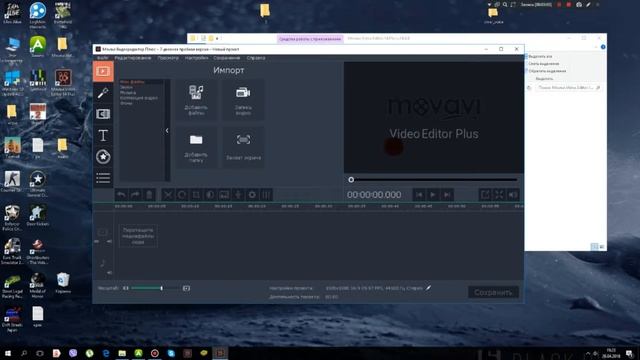Viewport: 640px width, 360px height.
Task: Open Microsoft Edge from the taskbar
Action: click(x=106, y=353)
